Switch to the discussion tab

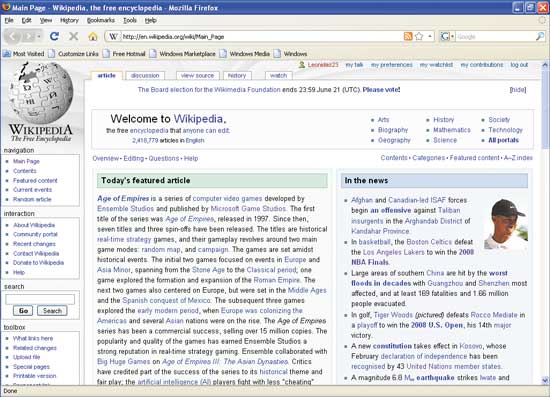coord(145,75)
